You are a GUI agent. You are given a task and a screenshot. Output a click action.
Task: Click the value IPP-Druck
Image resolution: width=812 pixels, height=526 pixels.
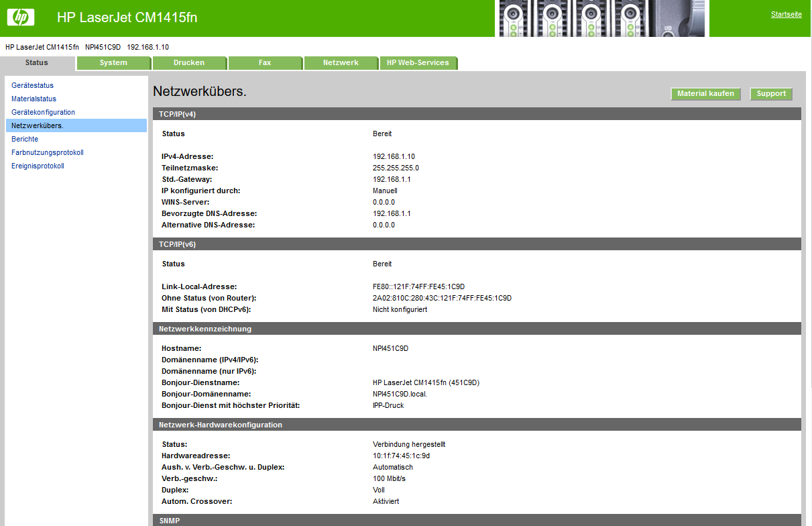[388, 405]
